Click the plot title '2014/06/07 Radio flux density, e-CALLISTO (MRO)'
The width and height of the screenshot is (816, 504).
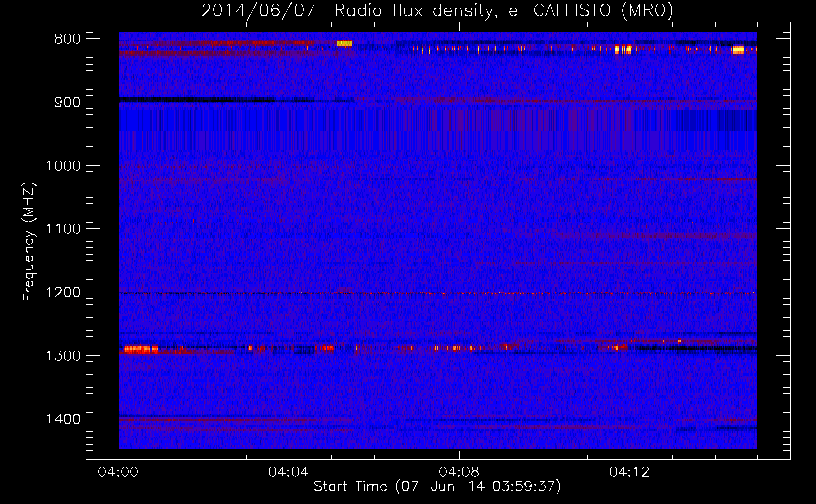click(437, 11)
